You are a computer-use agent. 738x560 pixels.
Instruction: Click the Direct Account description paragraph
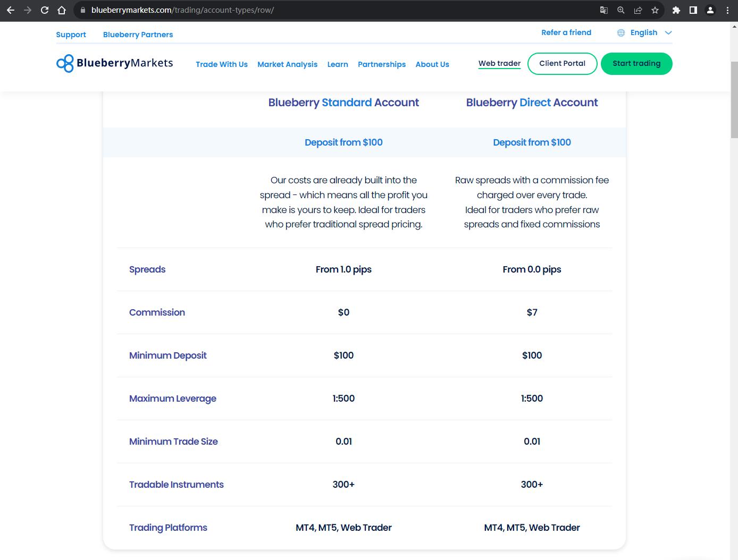(x=532, y=202)
